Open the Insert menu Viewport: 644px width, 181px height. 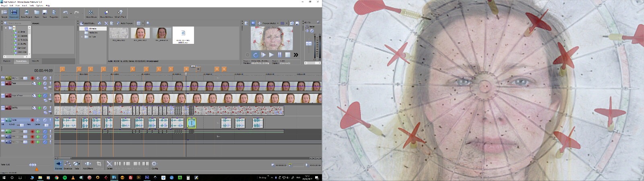tap(24, 6)
